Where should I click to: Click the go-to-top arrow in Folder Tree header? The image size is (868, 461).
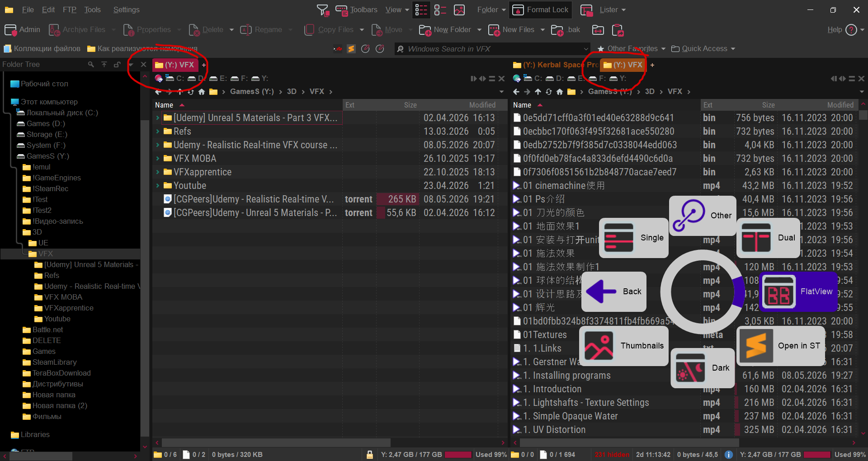(104, 65)
